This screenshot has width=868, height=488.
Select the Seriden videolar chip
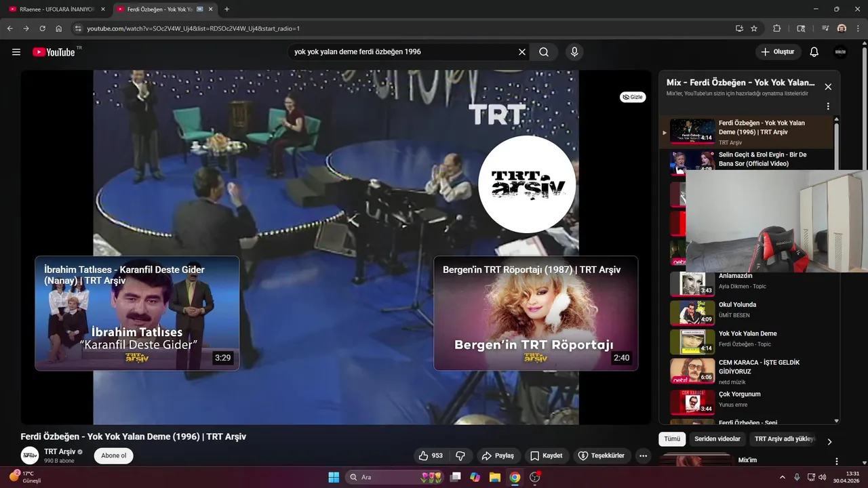click(717, 439)
